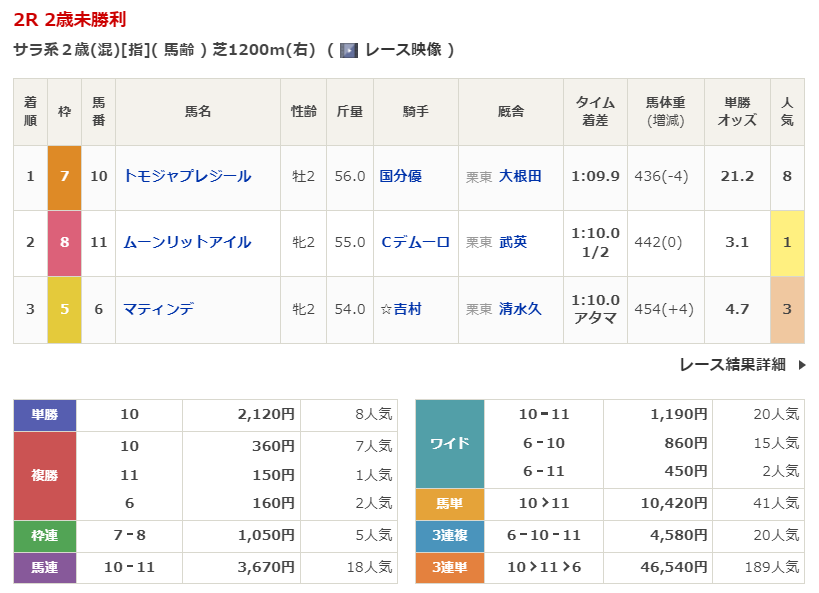Click the ワイド payout label
Viewport: 819px width, 593px height.
coord(449,443)
